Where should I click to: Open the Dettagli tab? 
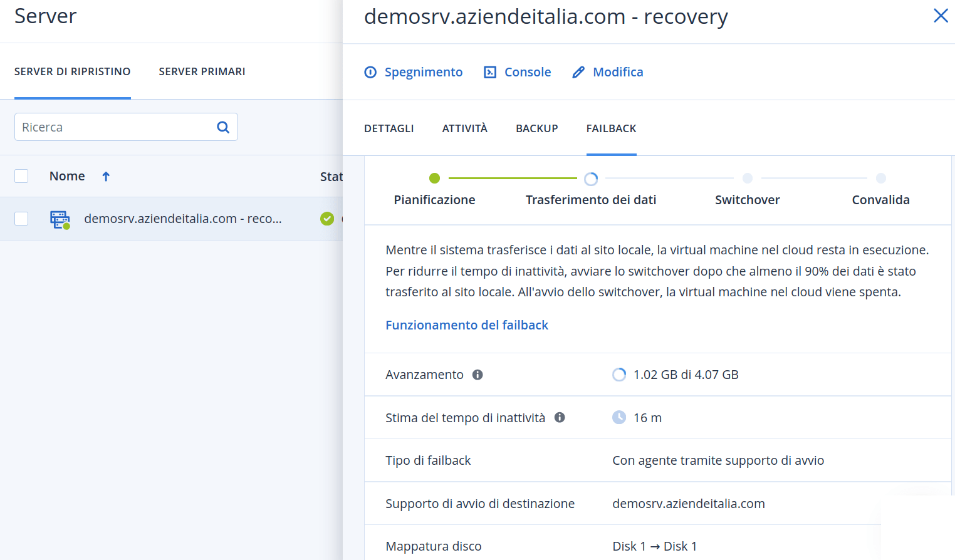[389, 128]
